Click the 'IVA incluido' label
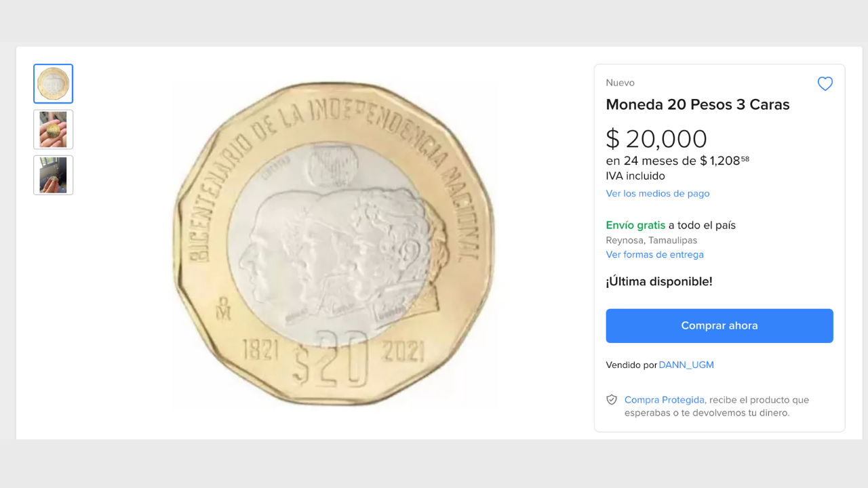Screen dimensions: 868x488 tap(635, 176)
